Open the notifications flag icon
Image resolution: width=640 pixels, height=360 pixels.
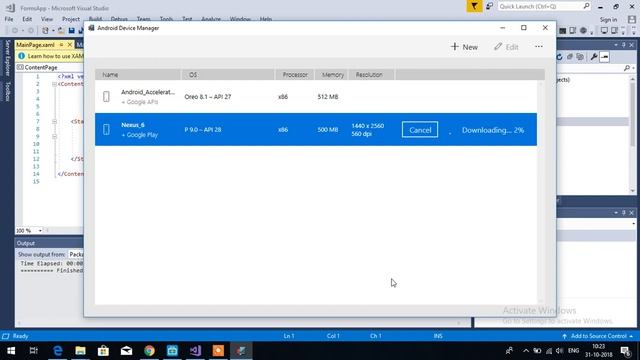tap(474, 7)
